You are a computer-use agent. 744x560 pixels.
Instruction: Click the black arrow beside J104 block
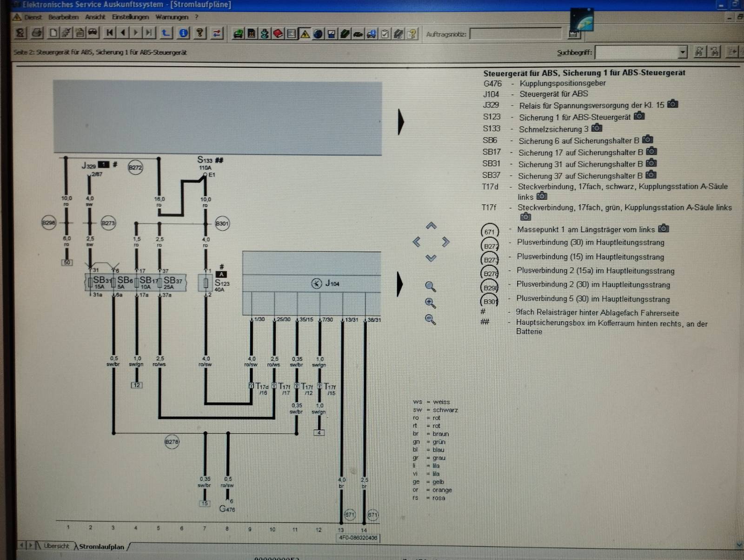coord(399,284)
